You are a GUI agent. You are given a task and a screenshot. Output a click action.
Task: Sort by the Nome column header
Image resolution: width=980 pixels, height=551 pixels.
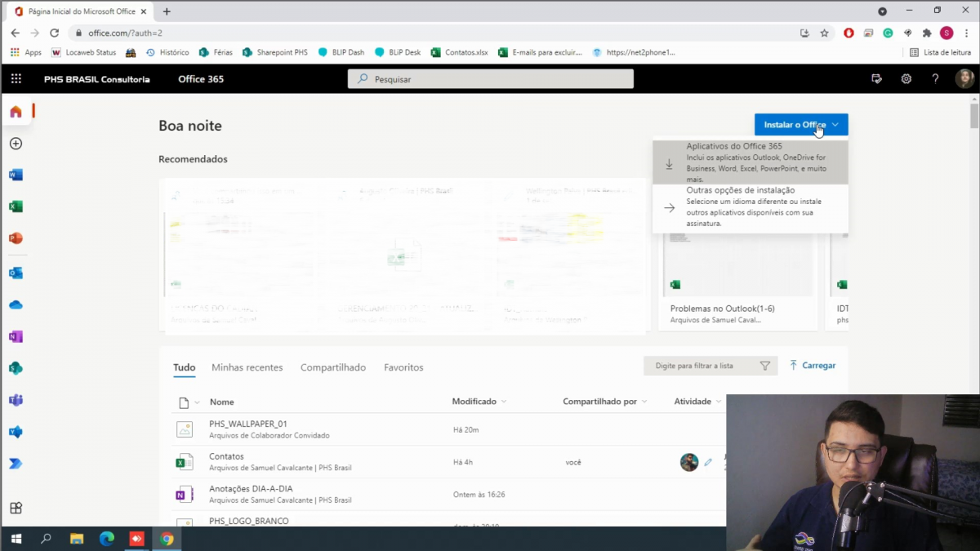pos(221,402)
